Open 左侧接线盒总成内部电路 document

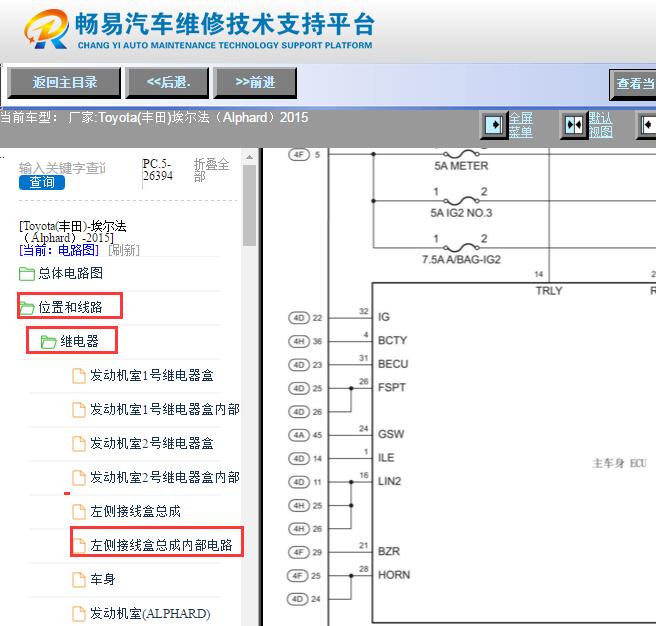[161, 545]
